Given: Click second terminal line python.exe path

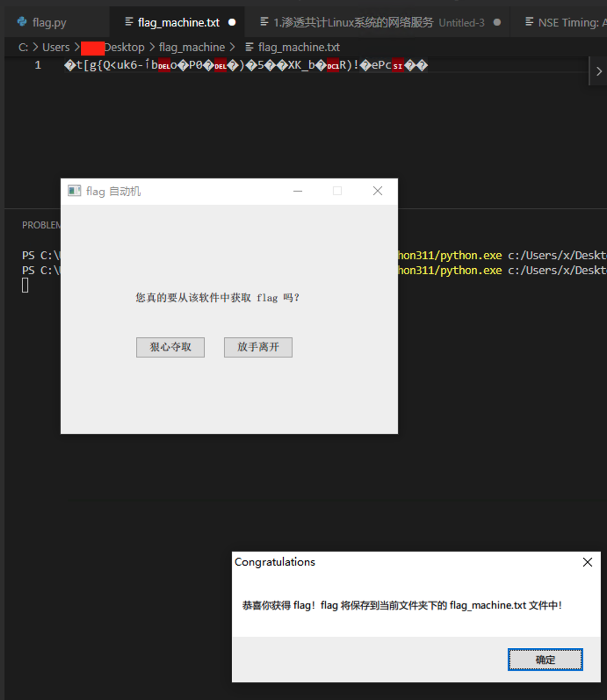Looking at the screenshot, I should pyautogui.click(x=450, y=271).
